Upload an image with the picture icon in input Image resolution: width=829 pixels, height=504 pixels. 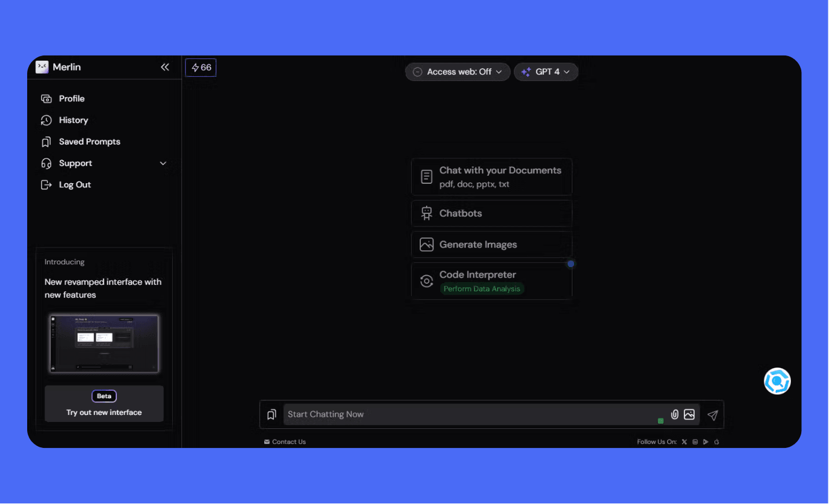(689, 414)
